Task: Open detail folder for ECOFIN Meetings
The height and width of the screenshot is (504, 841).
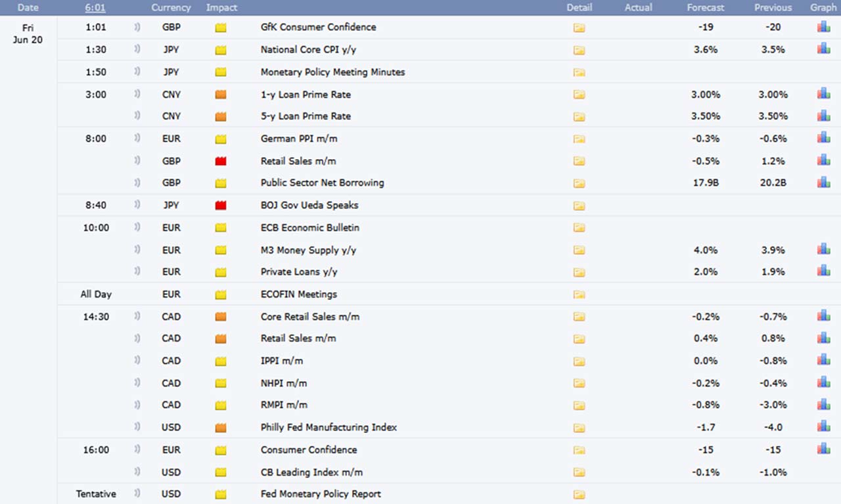Action: 579,294
